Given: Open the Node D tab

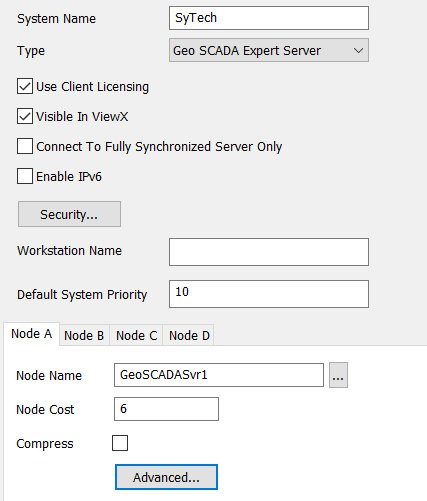Looking at the screenshot, I should (189, 335).
